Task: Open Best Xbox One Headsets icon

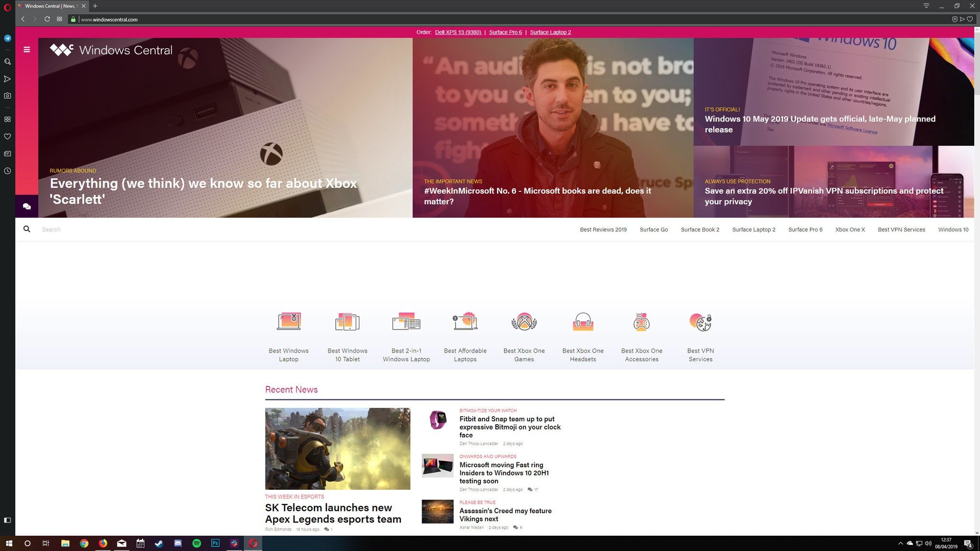Action: tap(583, 321)
